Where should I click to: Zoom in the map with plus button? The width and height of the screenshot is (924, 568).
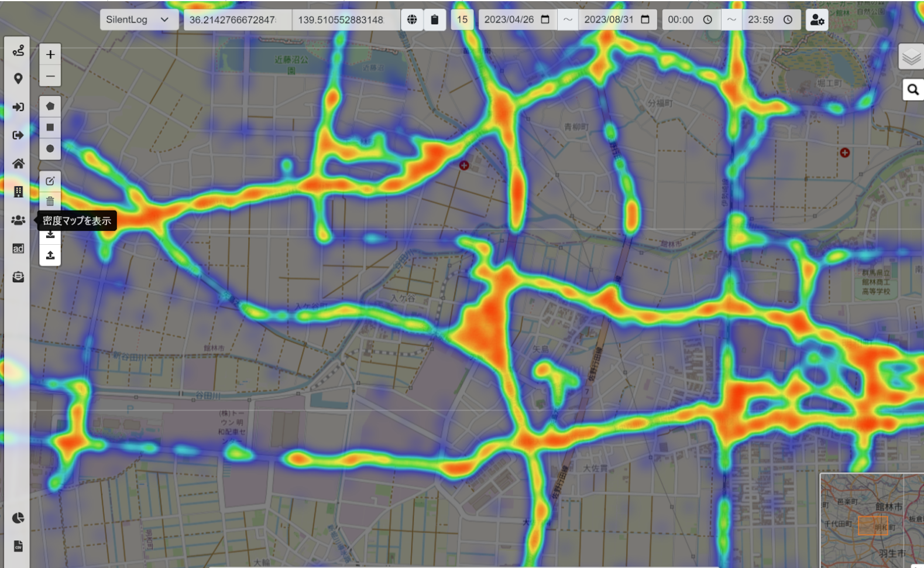[50, 54]
